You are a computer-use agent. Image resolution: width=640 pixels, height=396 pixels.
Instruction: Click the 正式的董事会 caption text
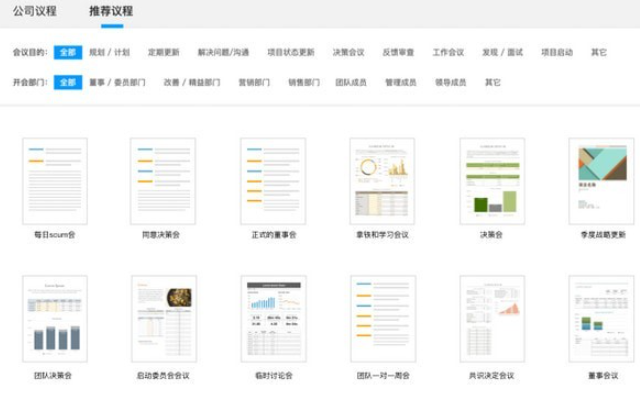click(x=274, y=235)
